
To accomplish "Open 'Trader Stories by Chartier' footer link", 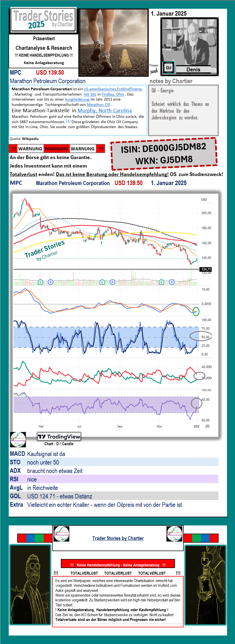I will coord(118,538).
